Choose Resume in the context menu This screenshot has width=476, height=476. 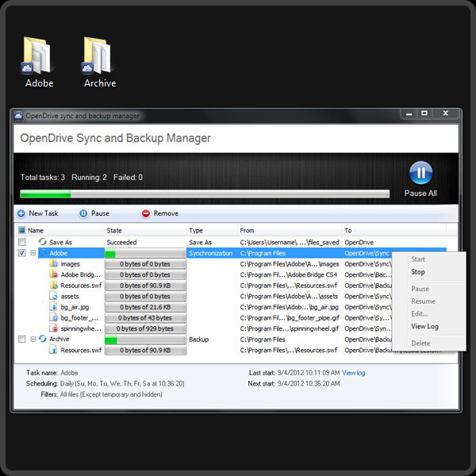(x=423, y=301)
